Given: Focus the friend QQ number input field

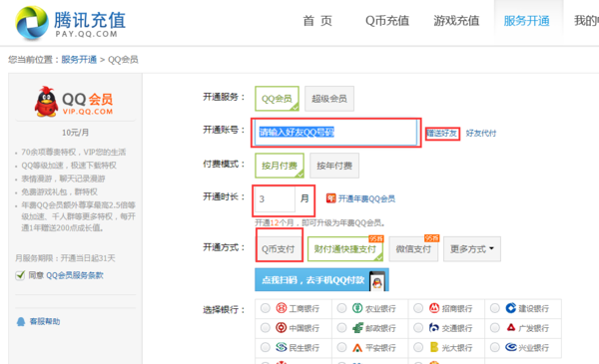Looking at the screenshot, I should pos(336,133).
